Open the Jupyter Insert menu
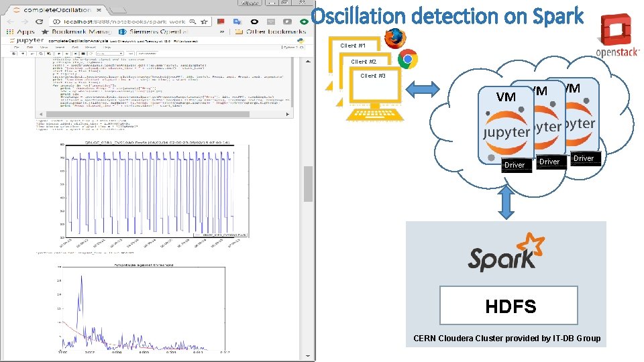644x362 pixels. [x=60, y=47]
